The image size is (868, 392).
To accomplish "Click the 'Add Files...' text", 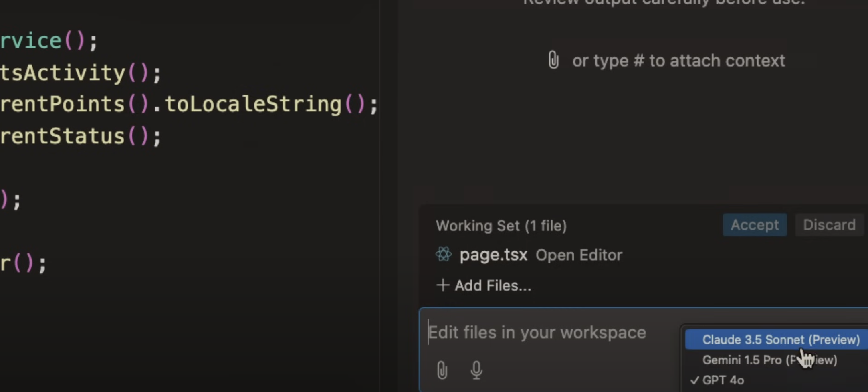I will (x=493, y=285).
